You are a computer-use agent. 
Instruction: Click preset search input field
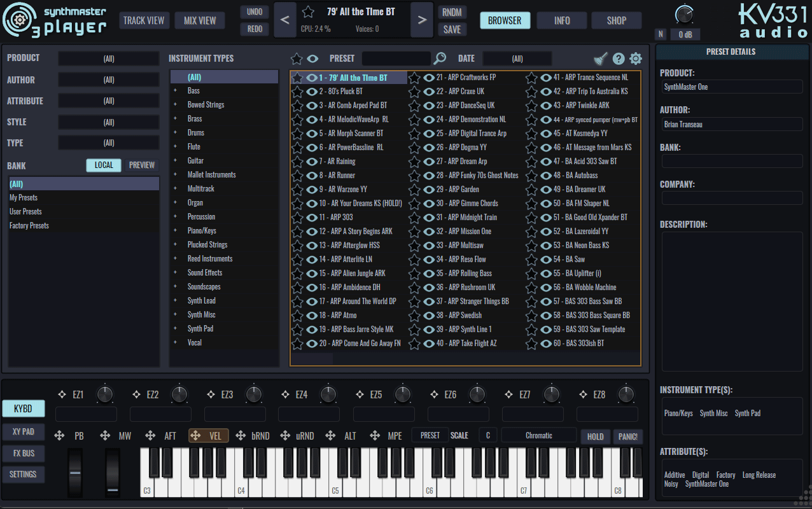point(396,59)
